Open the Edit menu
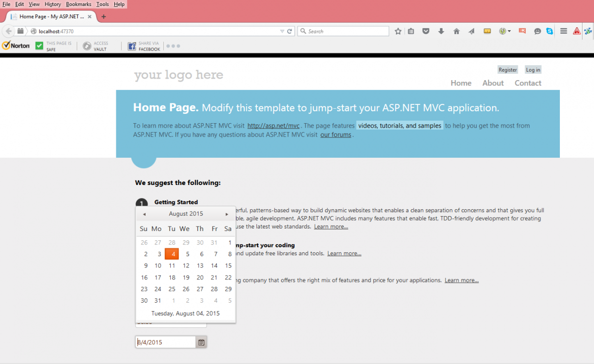This screenshot has width=594, height=364. tap(19, 4)
